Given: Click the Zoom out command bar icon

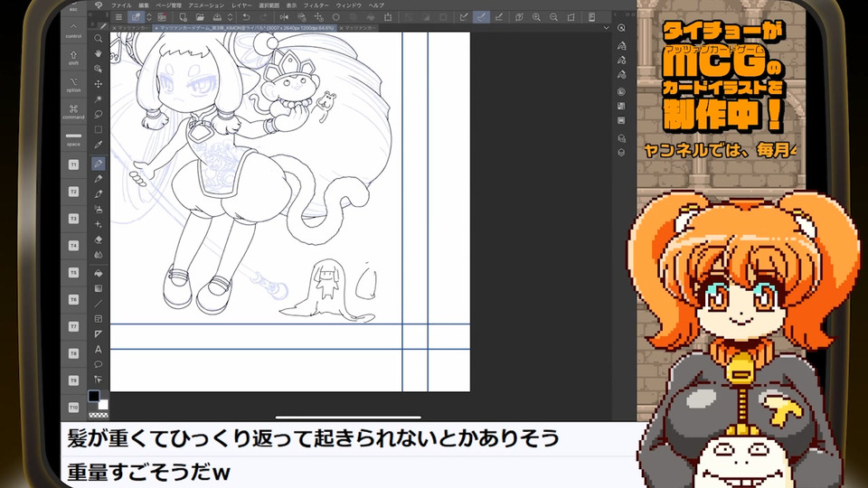Looking at the screenshot, I should [x=553, y=17].
